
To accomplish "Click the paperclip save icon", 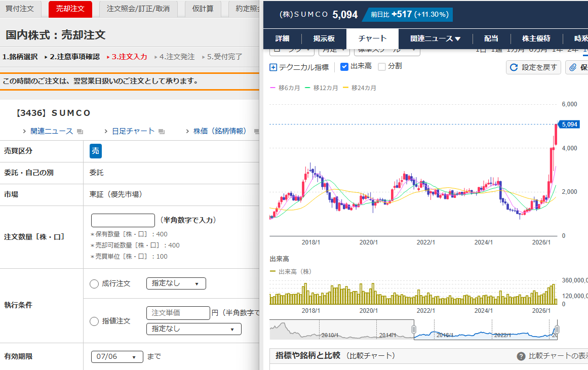I will 573,67.
